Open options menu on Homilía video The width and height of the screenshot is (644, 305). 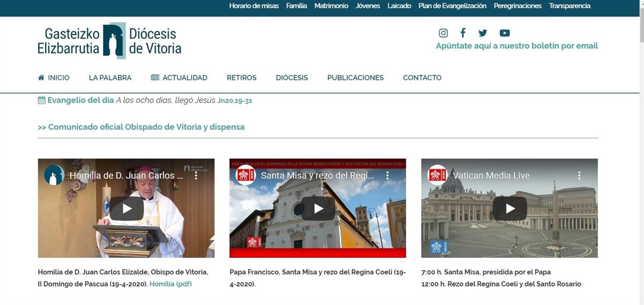pyautogui.click(x=196, y=176)
